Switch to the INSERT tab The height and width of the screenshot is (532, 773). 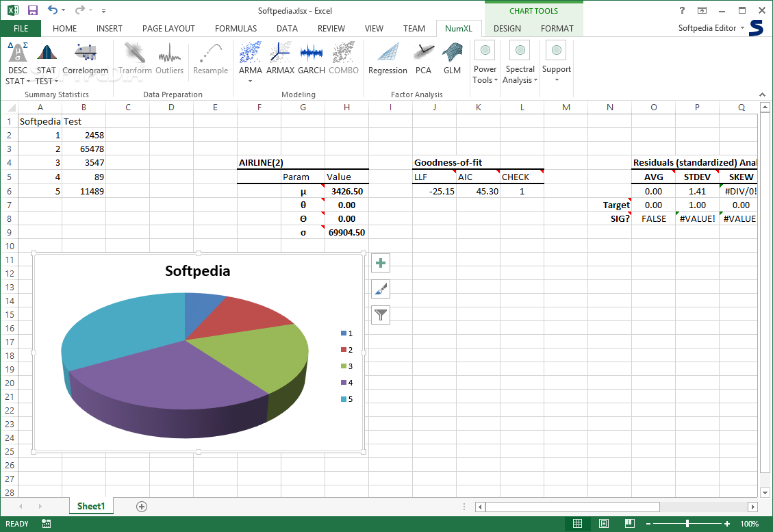pyautogui.click(x=110, y=29)
